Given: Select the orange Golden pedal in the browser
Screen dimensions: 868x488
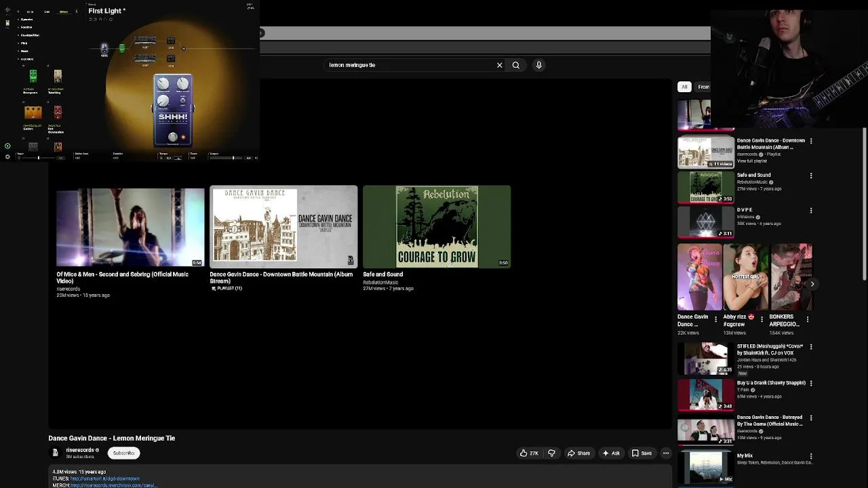Looking at the screenshot, I should [33, 113].
